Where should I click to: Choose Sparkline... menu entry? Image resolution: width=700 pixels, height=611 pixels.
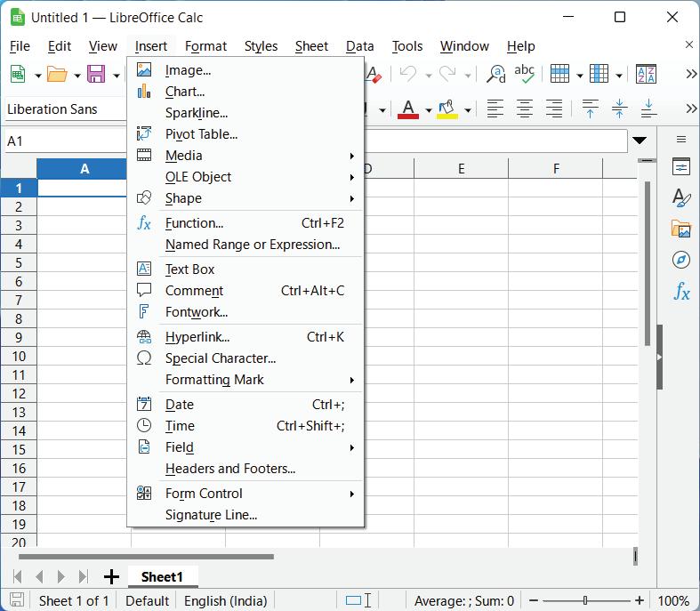[x=245, y=113]
